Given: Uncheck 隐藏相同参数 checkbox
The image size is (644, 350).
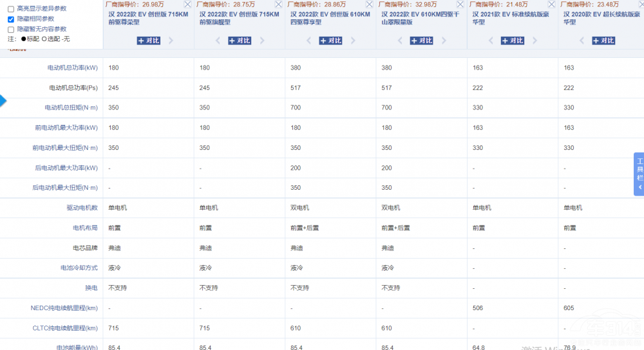Looking at the screenshot, I should 11,19.
